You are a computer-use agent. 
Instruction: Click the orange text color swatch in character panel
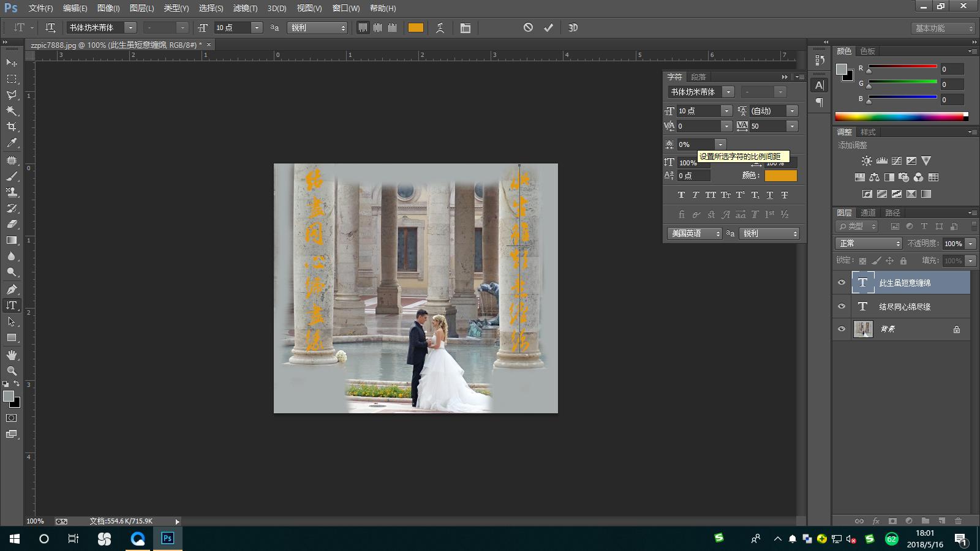(780, 176)
